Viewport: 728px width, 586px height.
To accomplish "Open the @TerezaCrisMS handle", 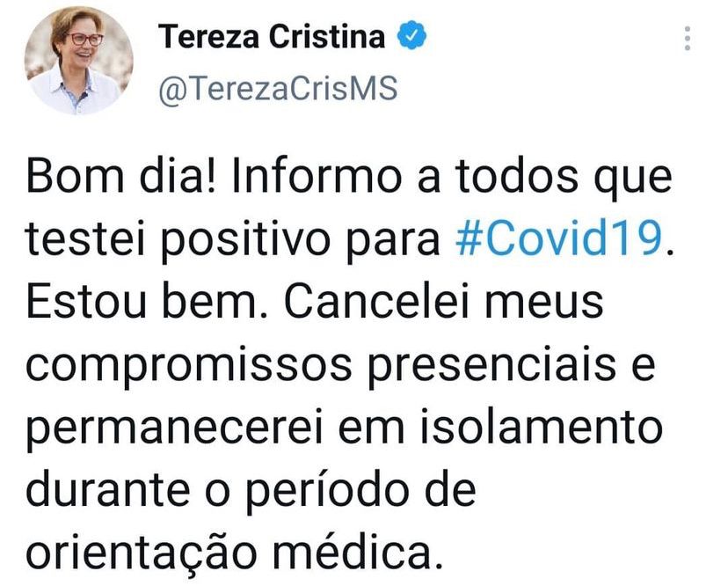I will click(x=276, y=89).
